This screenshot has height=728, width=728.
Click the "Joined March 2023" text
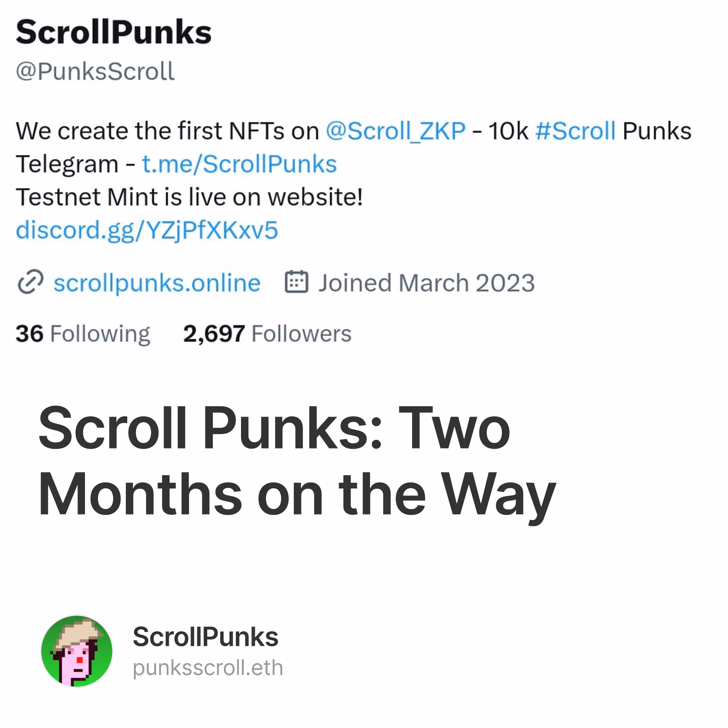pos(426,283)
